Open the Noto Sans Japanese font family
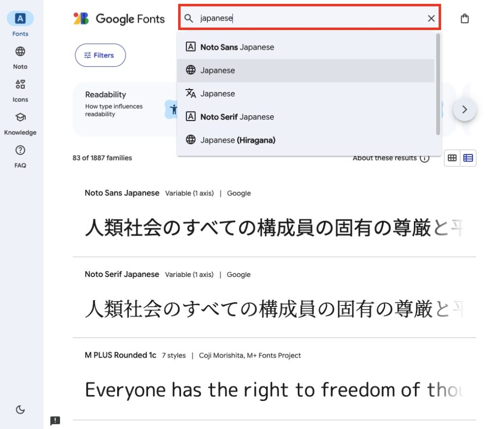 [x=122, y=193]
